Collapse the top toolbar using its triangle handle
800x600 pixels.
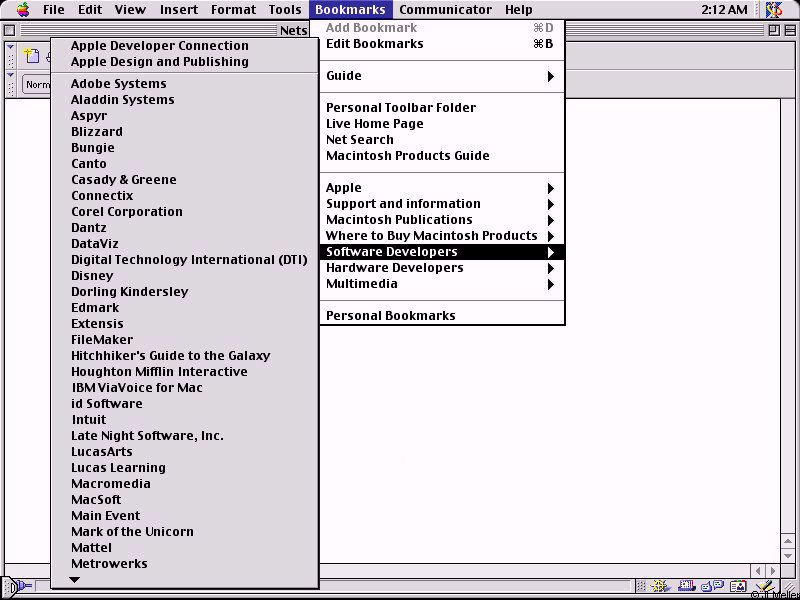pyautogui.click(x=11, y=48)
